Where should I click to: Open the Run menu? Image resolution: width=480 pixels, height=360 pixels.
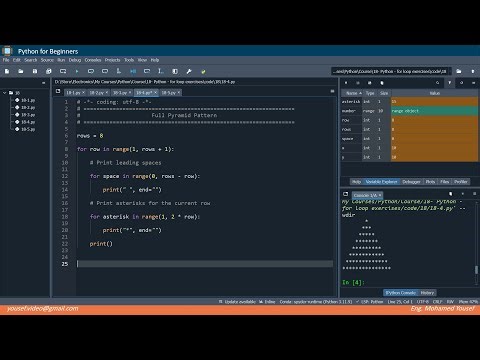[61, 60]
